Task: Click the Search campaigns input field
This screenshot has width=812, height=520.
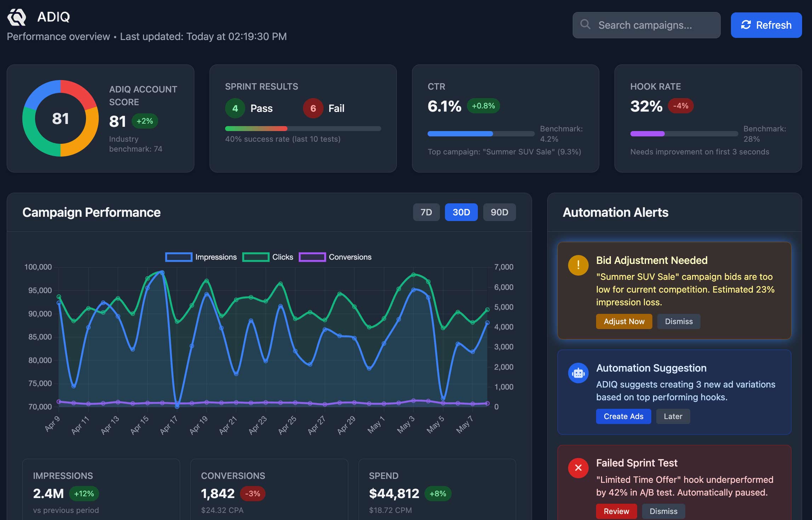Action: (646, 25)
